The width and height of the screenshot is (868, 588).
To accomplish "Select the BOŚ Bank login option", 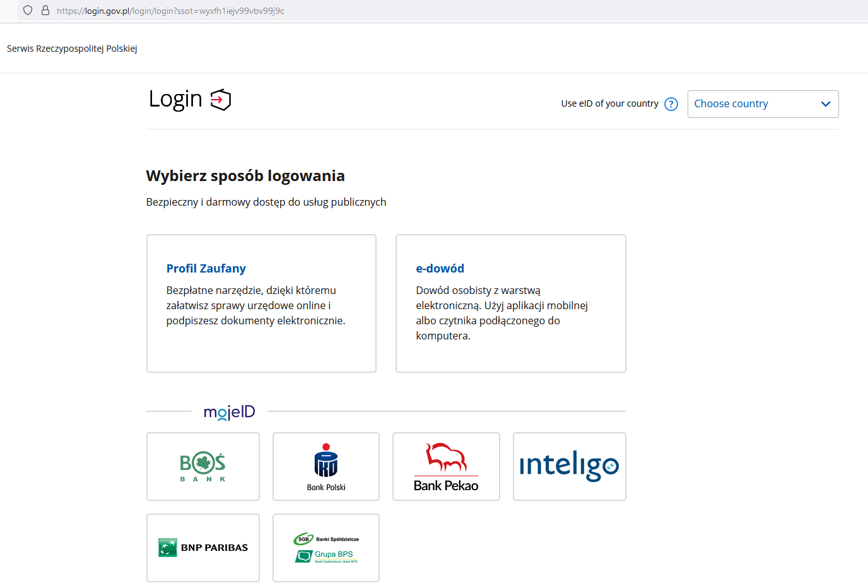I will pos(202,466).
